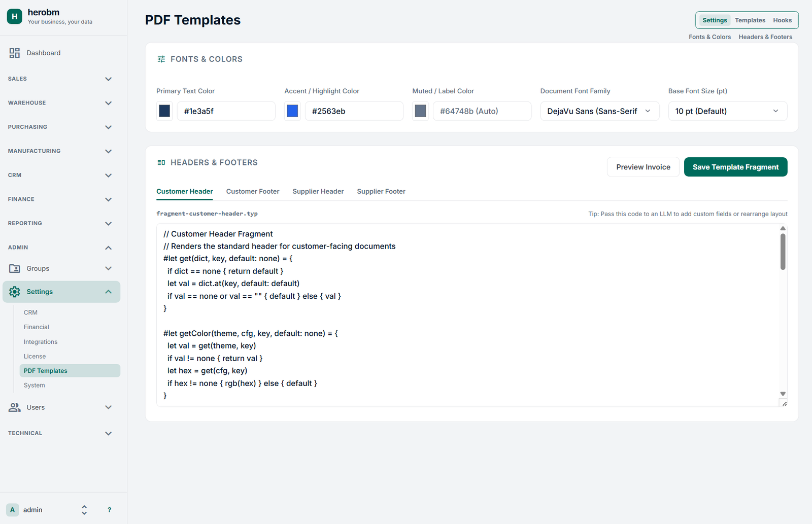Switch to the Supplier Footer tab
This screenshot has width=812, height=524.
tap(381, 191)
